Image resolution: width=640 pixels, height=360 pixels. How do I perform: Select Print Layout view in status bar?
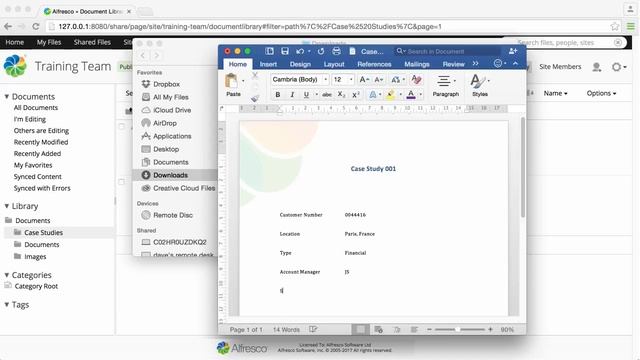[360, 329]
